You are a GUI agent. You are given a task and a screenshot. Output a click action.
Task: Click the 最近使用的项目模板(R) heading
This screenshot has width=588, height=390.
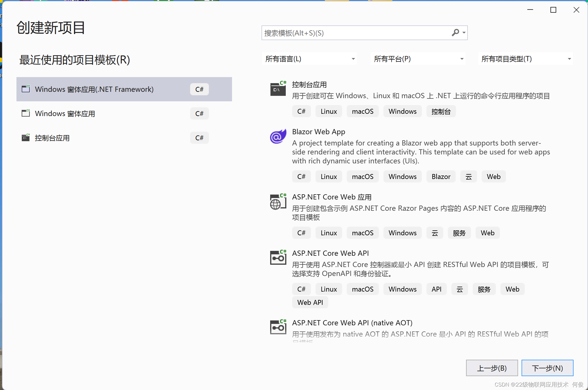tap(75, 60)
